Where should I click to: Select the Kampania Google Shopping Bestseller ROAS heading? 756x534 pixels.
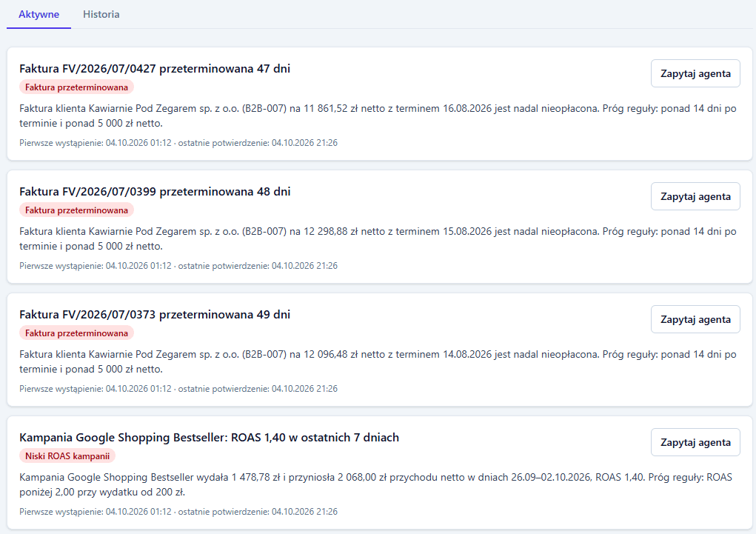[210, 438]
